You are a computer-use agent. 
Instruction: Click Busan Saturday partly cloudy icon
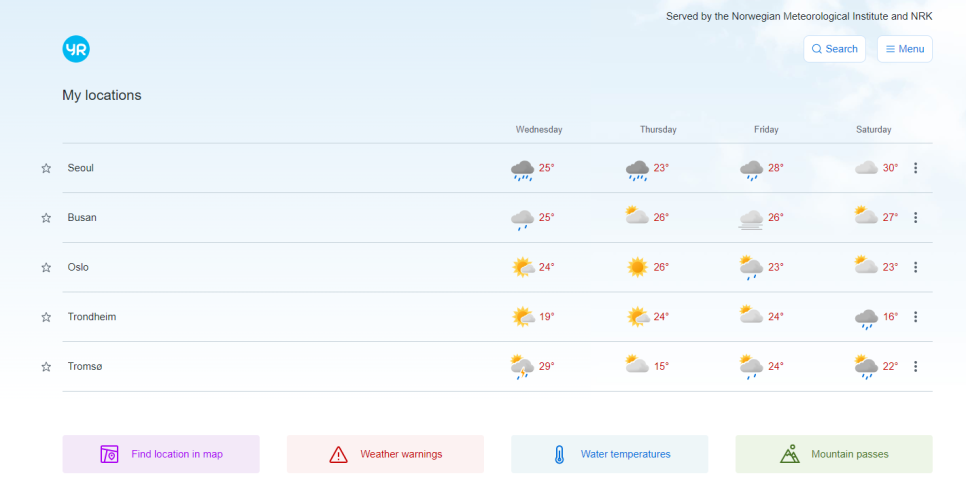tap(866, 215)
